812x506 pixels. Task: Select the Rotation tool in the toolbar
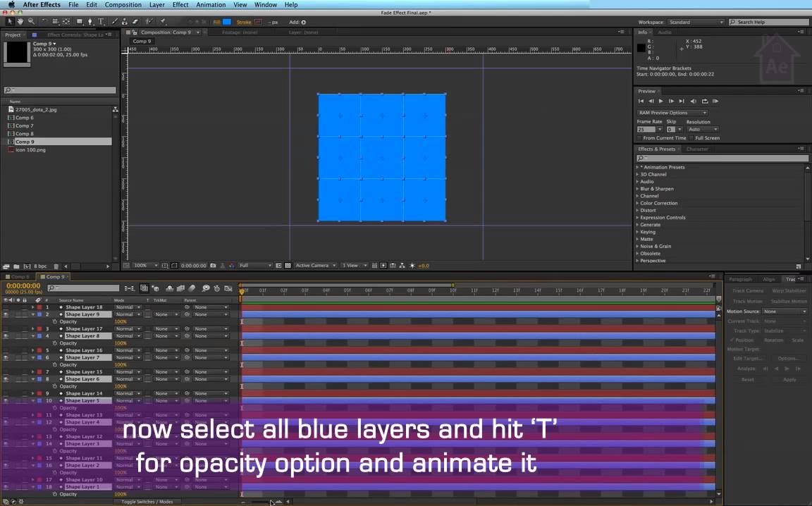[44, 22]
